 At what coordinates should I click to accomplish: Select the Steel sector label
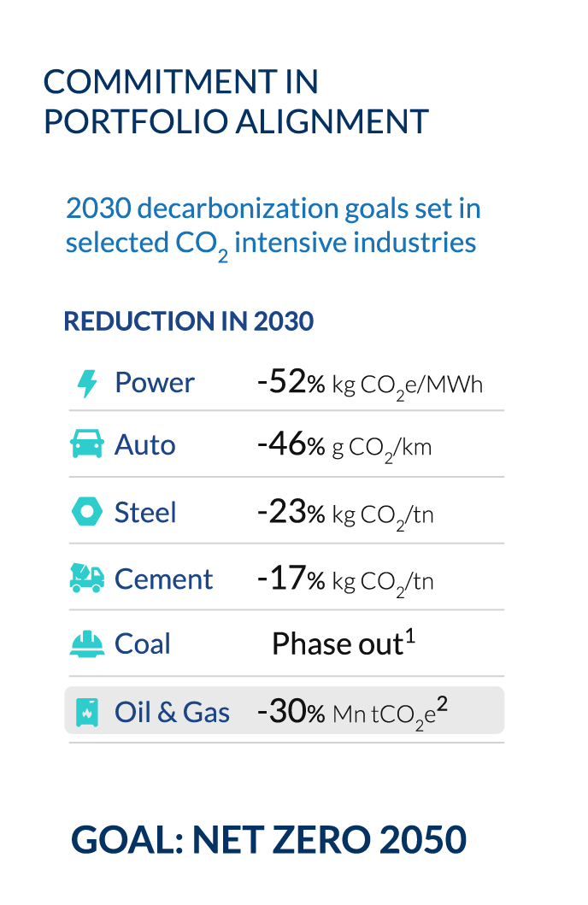[x=145, y=513]
